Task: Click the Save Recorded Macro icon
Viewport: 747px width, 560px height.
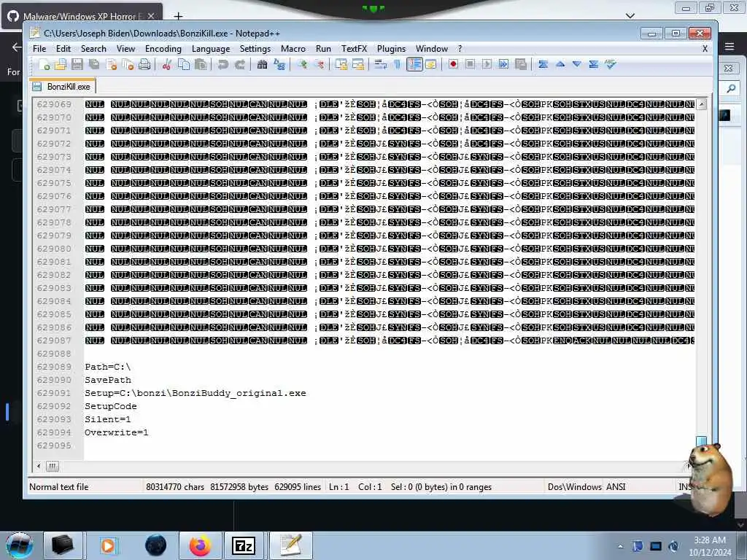Action: click(x=521, y=64)
